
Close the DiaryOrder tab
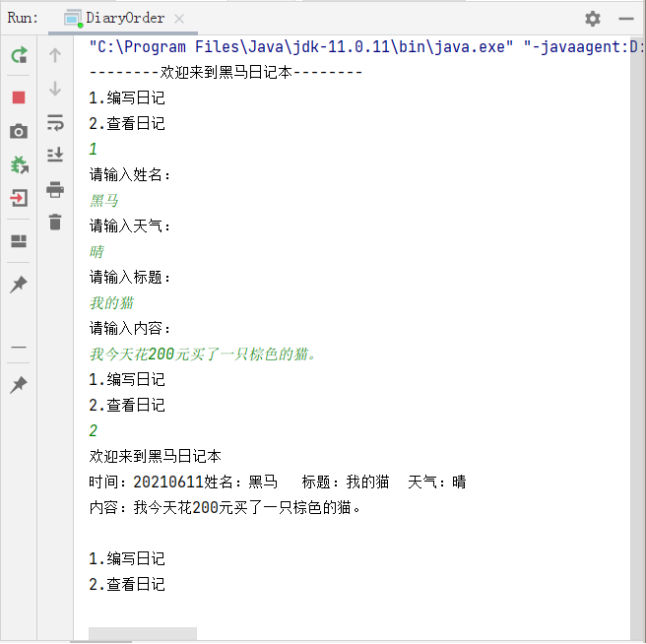pos(177,19)
